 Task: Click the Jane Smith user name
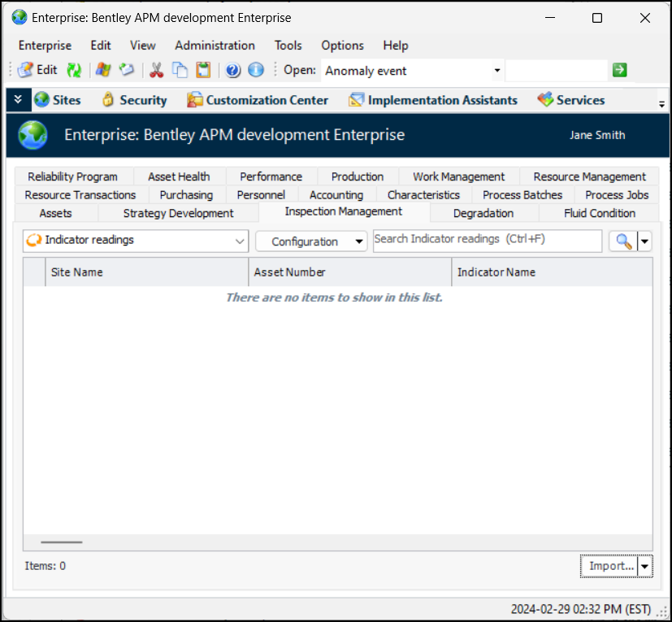tap(597, 135)
